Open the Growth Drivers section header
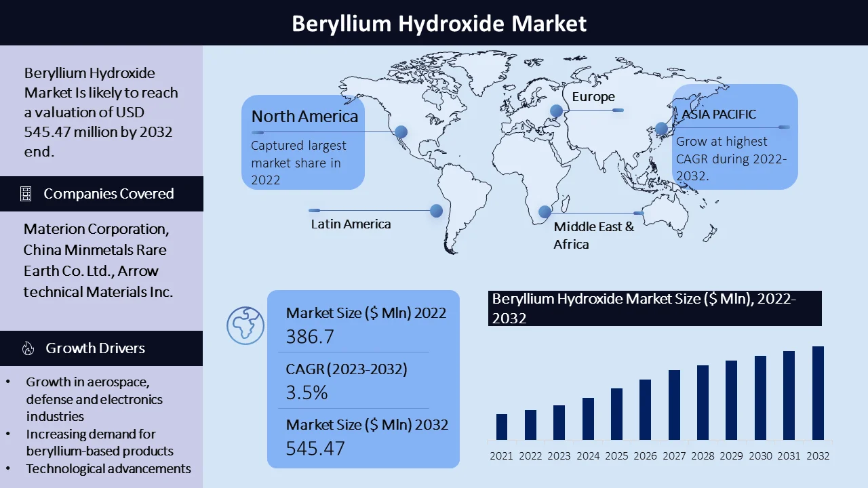Screen dimensions: 868x488 (102, 348)
